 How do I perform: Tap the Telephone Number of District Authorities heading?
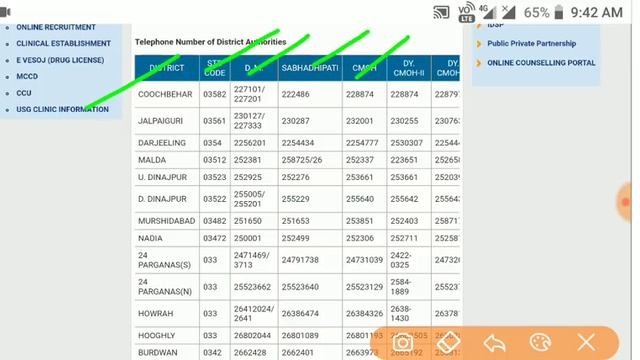pyautogui.click(x=211, y=42)
